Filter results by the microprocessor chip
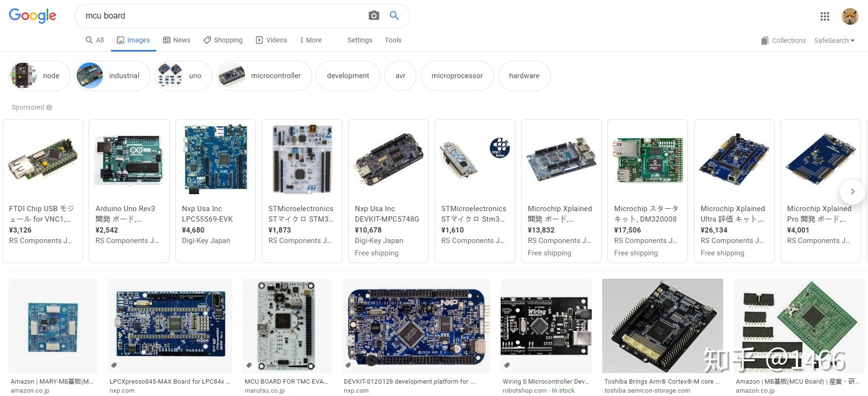The height and width of the screenshot is (396, 868). click(457, 76)
